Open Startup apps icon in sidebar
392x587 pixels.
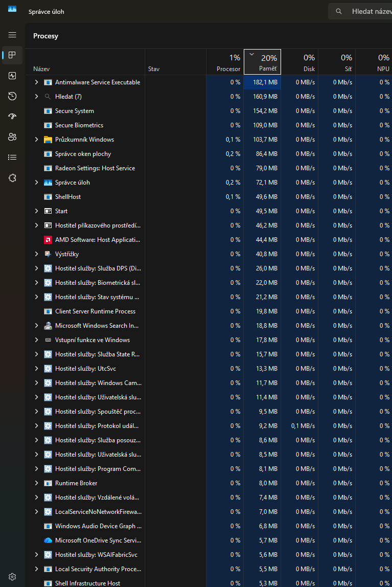pyautogui.click(x=12, y=117)
